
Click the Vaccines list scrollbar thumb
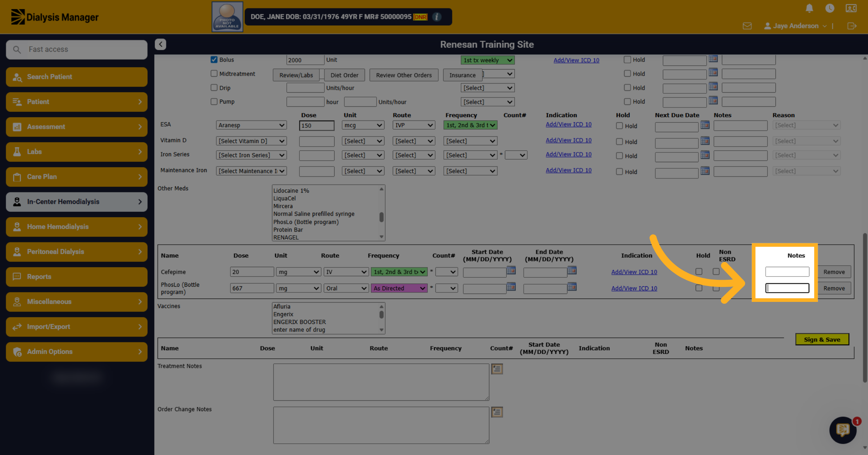[x=381, y=315]
